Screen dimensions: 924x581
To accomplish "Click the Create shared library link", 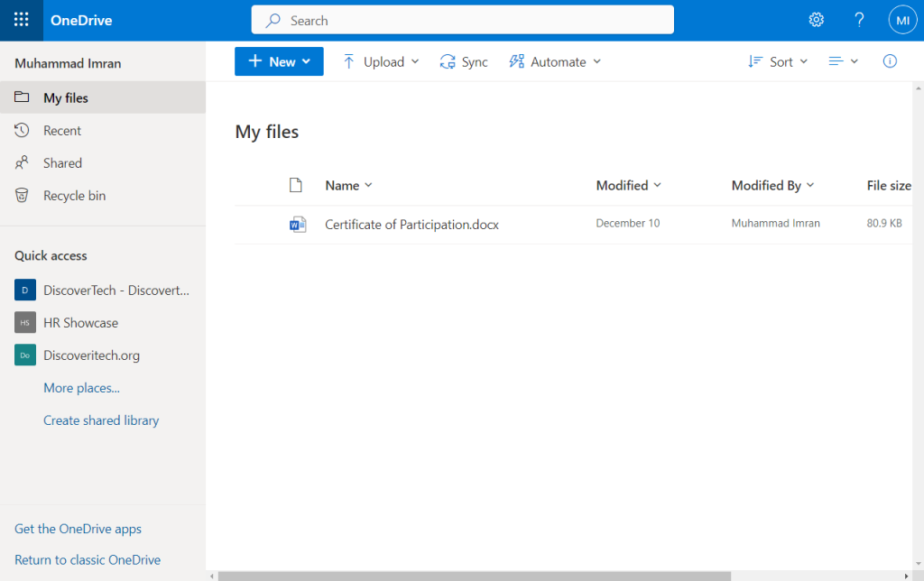I will coord(101,420).
